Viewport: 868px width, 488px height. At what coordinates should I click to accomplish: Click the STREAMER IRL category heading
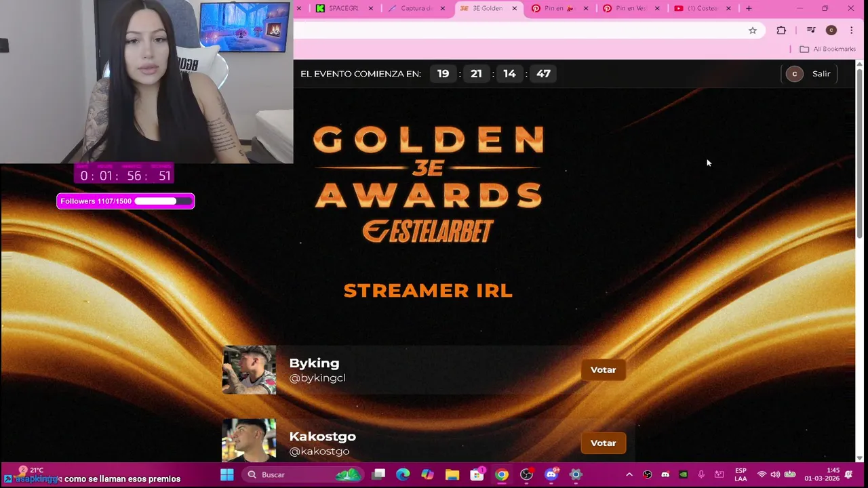[428, 291]
